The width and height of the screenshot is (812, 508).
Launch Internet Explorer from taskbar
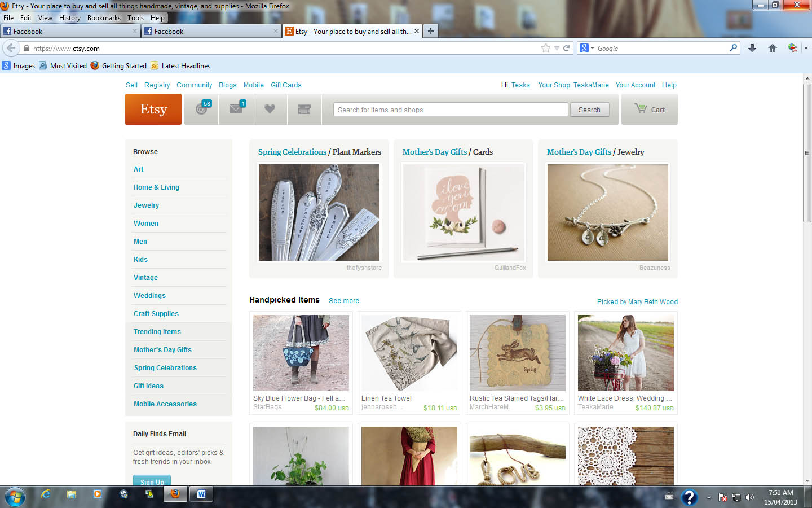coord(46,494)
